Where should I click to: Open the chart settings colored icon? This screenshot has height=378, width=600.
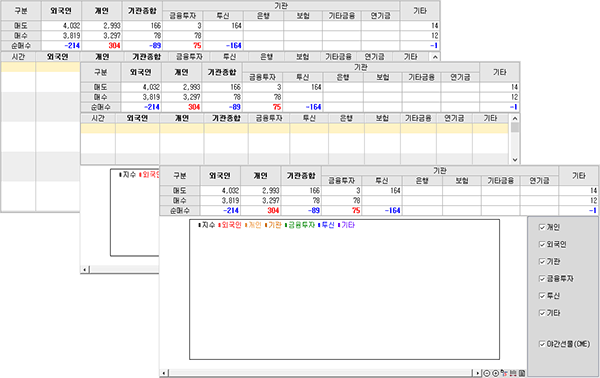coord(504,373)
